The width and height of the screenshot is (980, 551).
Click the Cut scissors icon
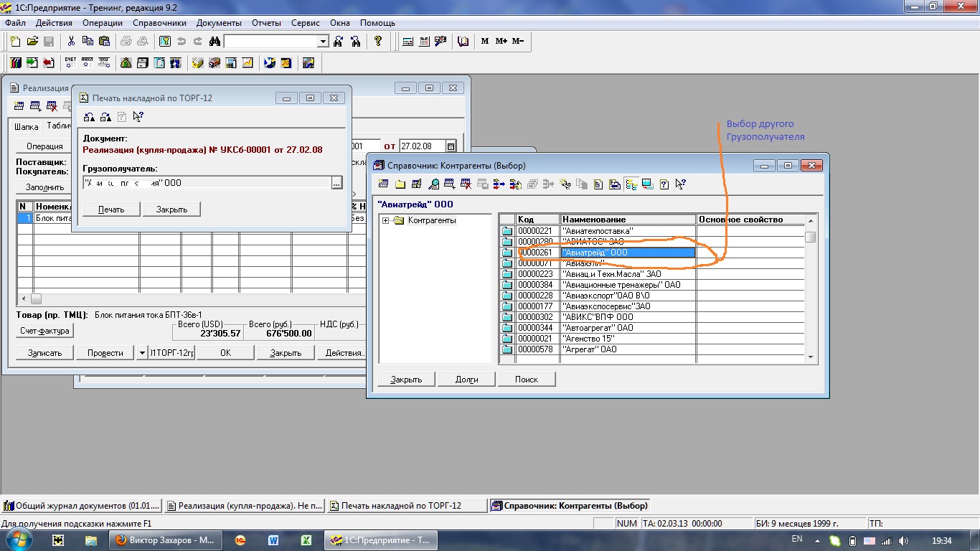[x=71, y=42]
